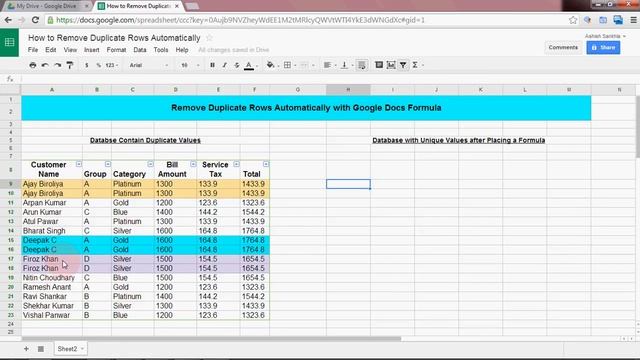Viewport: 640px width, 360px height.
Task: Star the spreadsheet document
Action: (209, 38)
